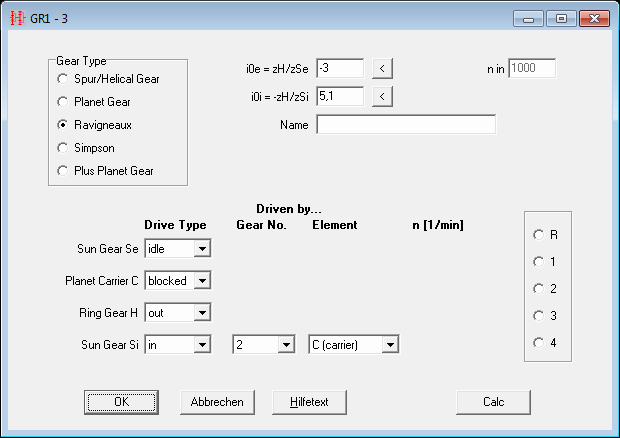The image size is (620, 438).
Task: Expand the Gear No. dropdown showing 2
Action: coord(286,345)
